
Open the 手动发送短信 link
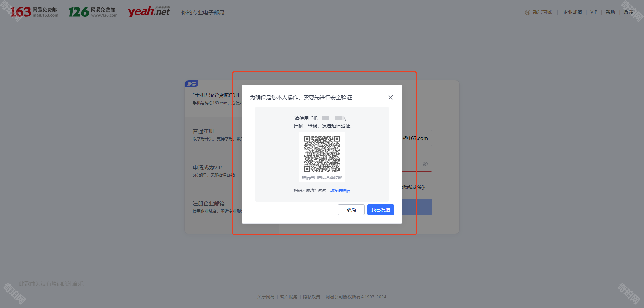point(338,191)
